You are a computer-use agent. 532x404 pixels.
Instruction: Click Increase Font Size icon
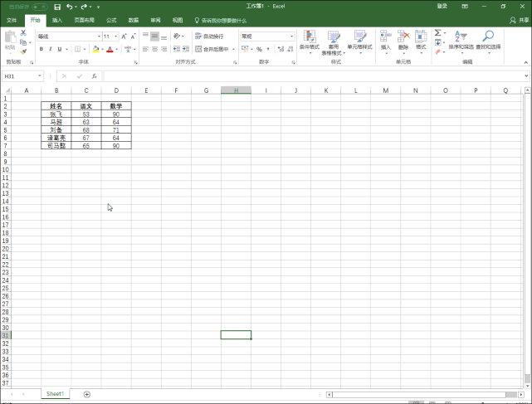(x=124, y=37)
